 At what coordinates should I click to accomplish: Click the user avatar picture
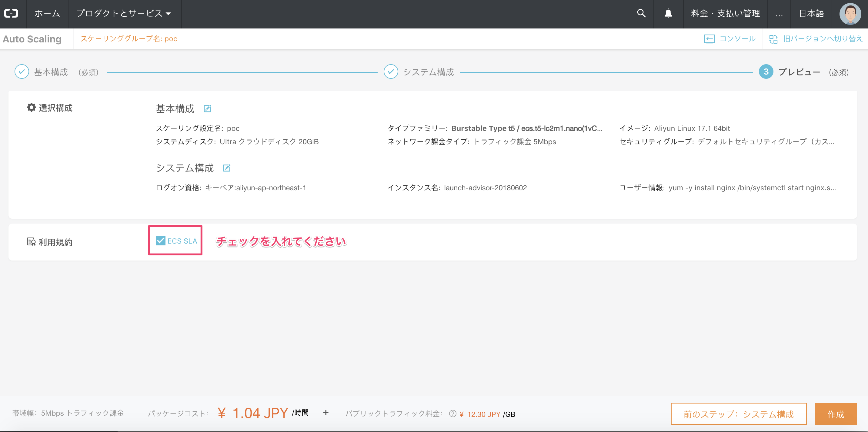(850, 14)
